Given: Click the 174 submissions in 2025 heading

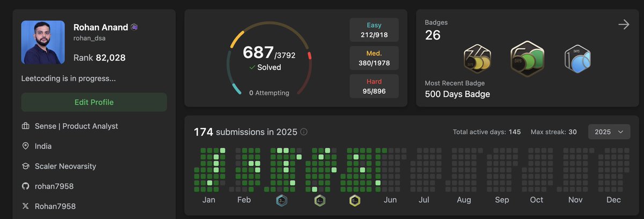Looking at the screenshot, I should pos(245,132).
